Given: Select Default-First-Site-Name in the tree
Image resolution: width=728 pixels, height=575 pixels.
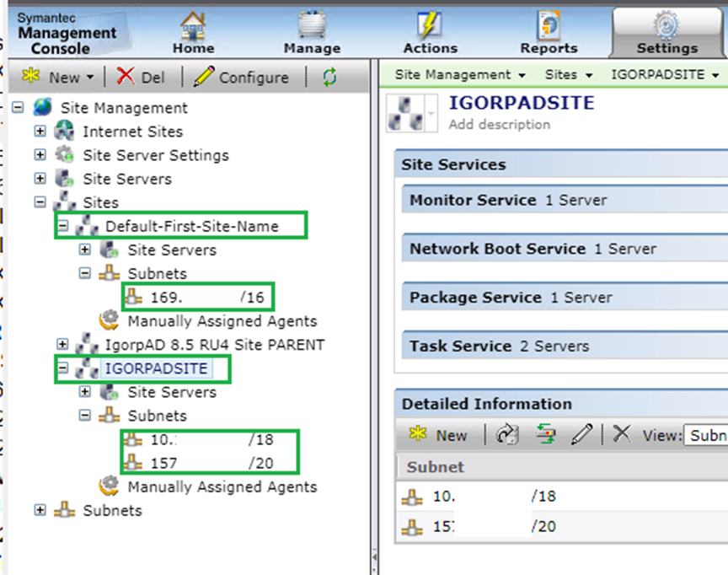Looking at the screenshot, I should point(192,226).
